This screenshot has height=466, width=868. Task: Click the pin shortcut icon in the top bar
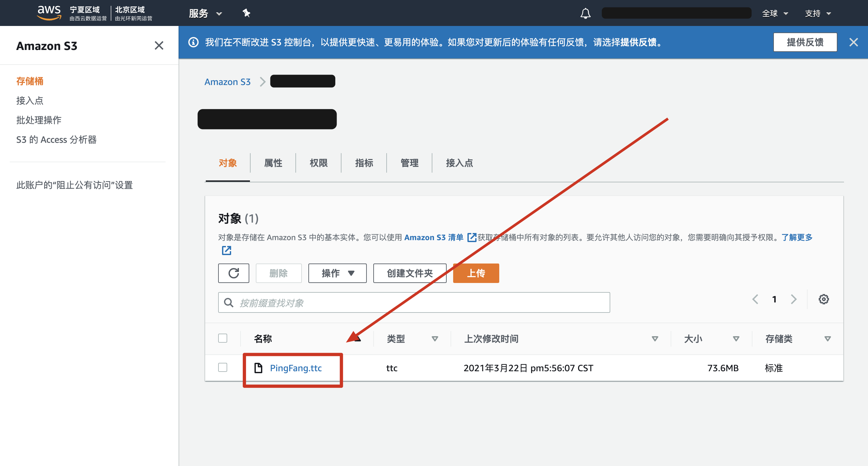tap(246, 14)
